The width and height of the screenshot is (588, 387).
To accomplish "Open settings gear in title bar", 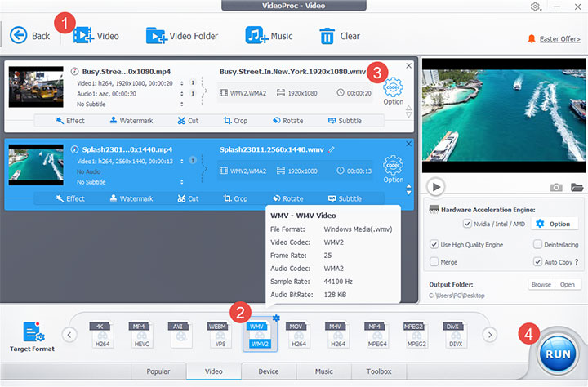I will 535,7.
